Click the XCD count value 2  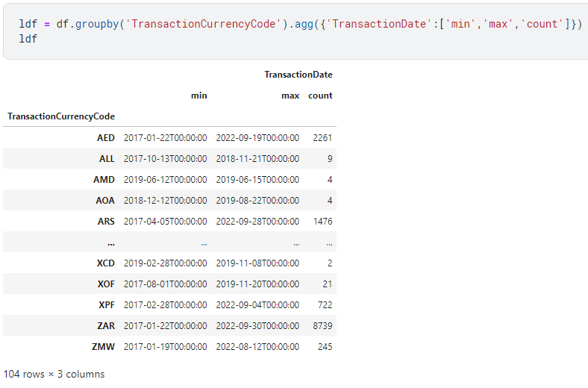click(330, 263)
